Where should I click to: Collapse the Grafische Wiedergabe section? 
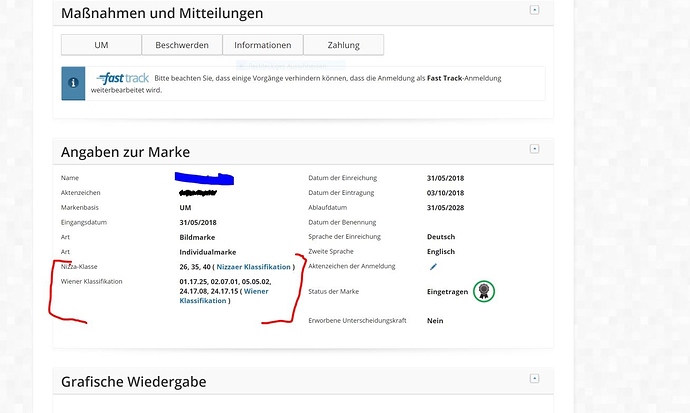[x=534, y=379]
